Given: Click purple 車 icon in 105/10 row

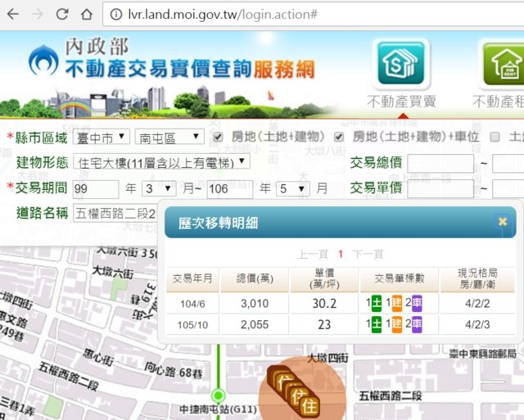Looking at the screenshot, I should 417,324.
